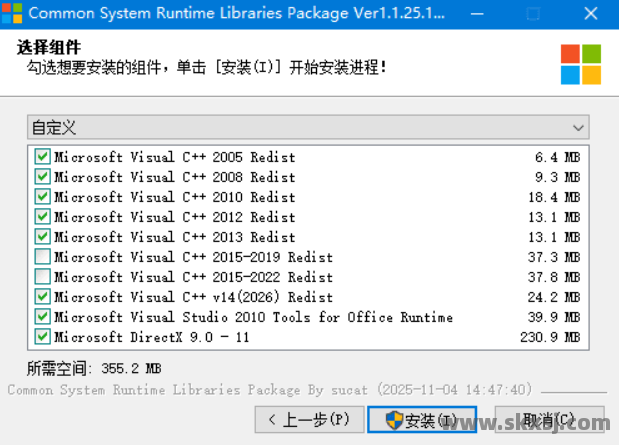This screenshot has width=619, height=445.
Task: Click the four-color Microsoft logo
Action: pyautogui.click(x=581, y=64)
